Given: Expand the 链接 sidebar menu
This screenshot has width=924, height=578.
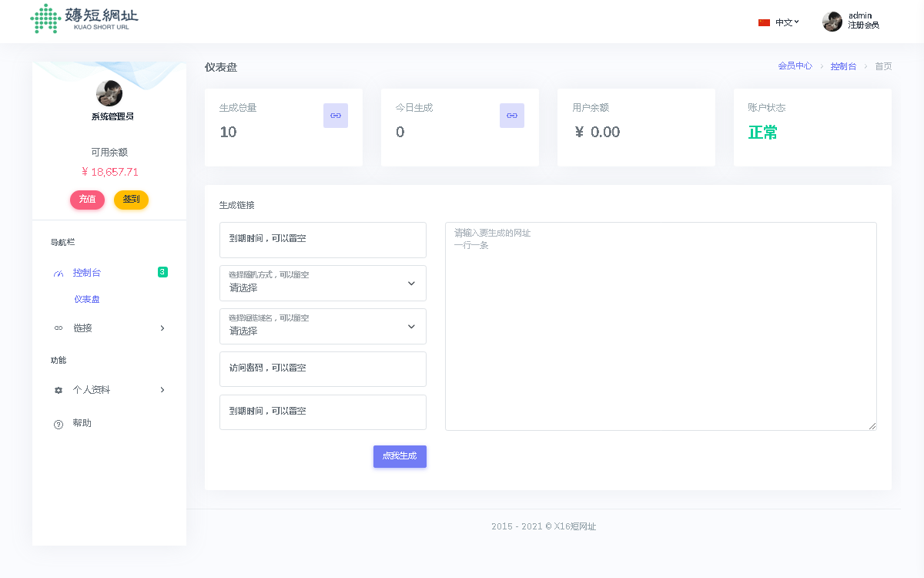Looking at the screenshot, I should [x=109, y=328].
